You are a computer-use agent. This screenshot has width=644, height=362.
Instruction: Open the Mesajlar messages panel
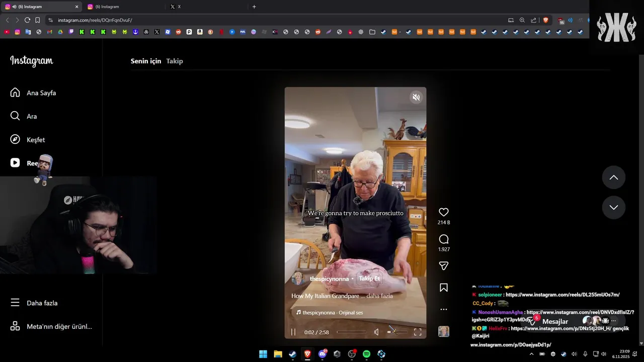pos(555,321)
